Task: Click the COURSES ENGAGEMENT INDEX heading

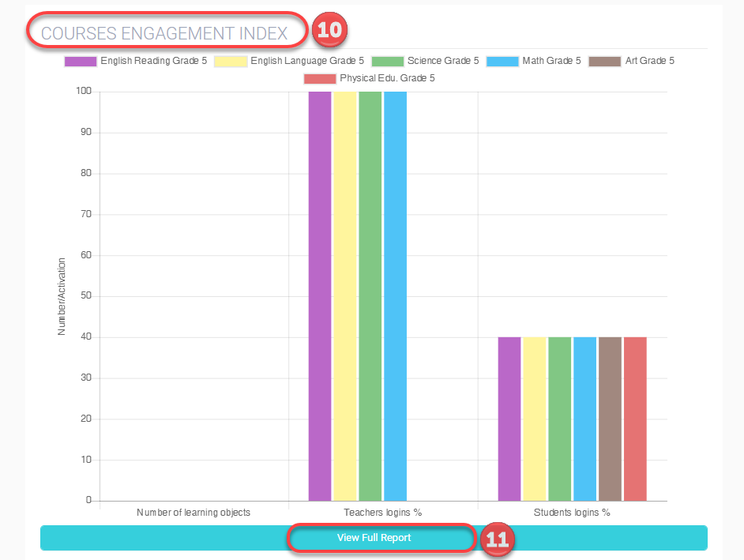Action: (x=164, y=33)
